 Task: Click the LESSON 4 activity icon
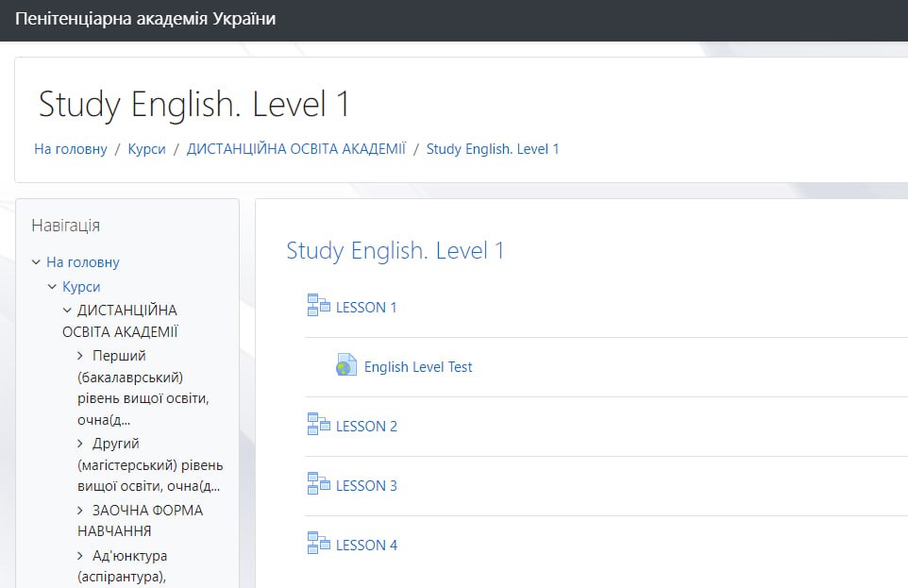318,543
